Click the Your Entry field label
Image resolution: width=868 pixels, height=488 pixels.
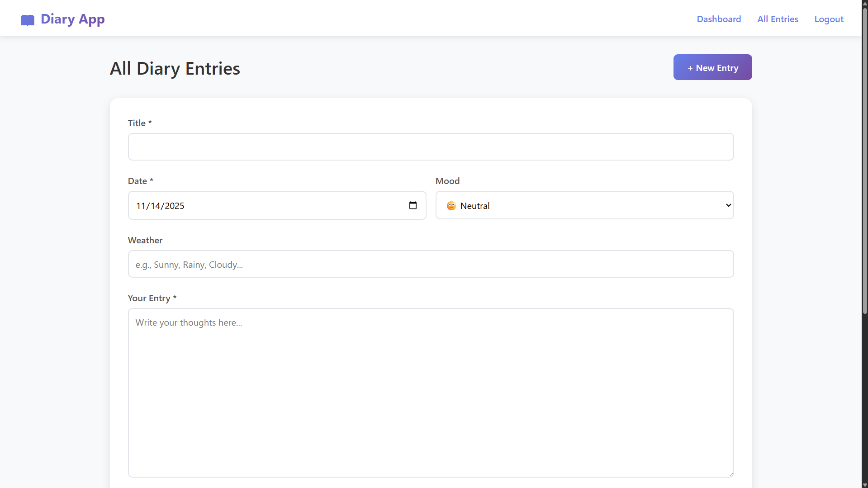(149, 298)
